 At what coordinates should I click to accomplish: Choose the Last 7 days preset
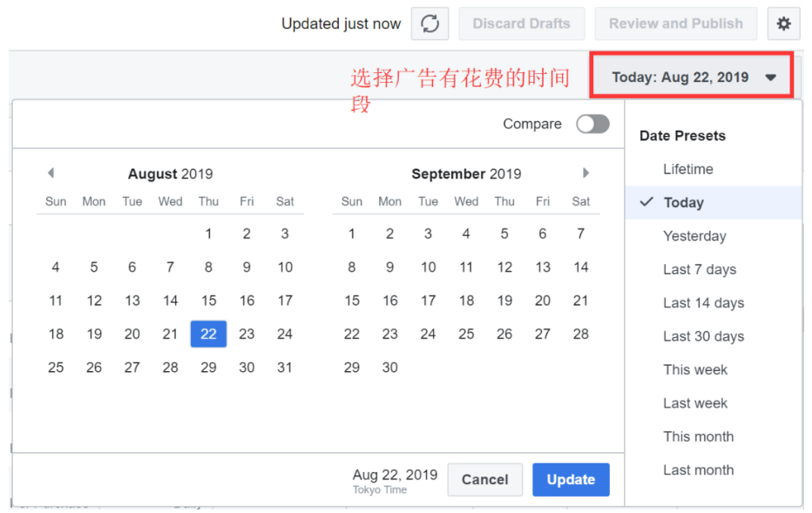(x=699, y=270)
